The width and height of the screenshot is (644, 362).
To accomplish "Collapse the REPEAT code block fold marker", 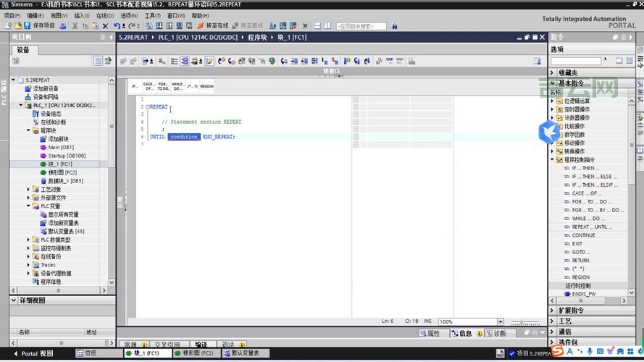I will pos(147,107).
